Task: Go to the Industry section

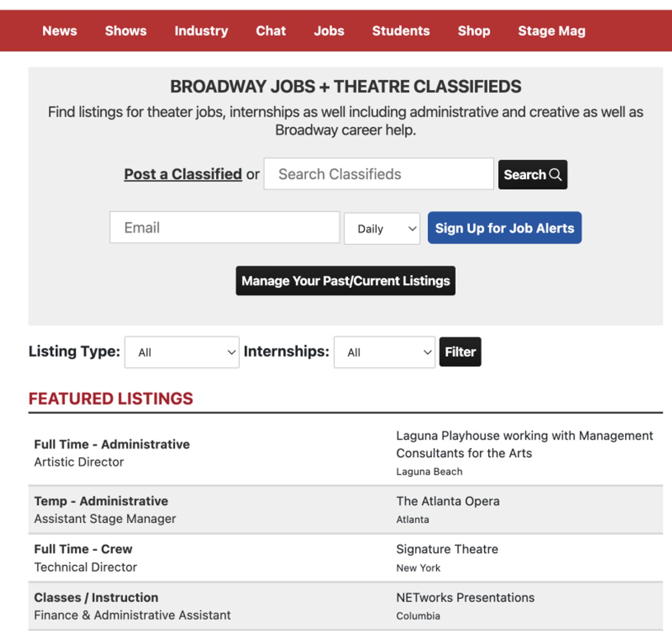Action: pyautogui.click(x=201, y=31)
